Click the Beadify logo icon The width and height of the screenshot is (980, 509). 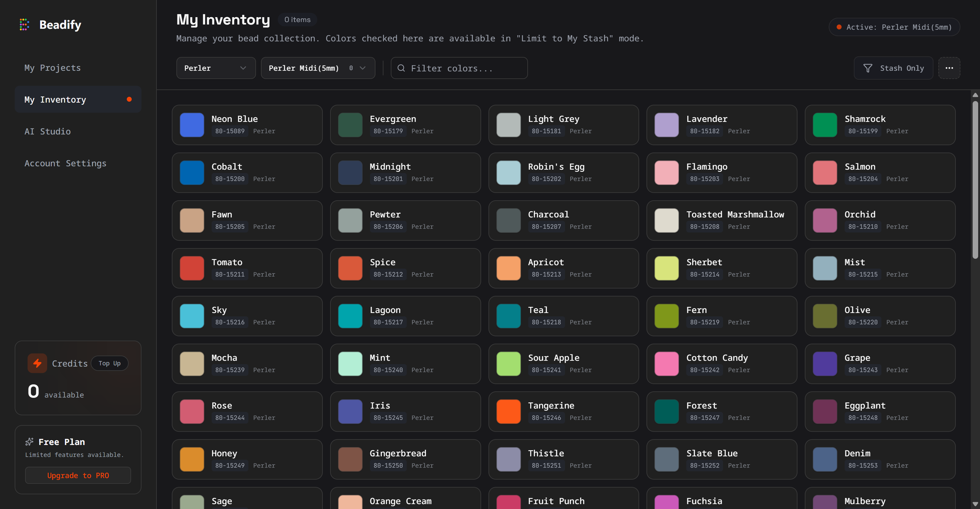[24, 24]
